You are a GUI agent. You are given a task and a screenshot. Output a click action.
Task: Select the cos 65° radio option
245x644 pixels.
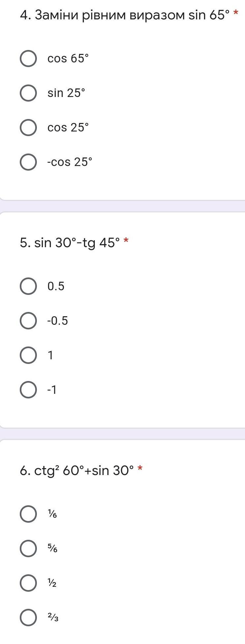(28, 59)
